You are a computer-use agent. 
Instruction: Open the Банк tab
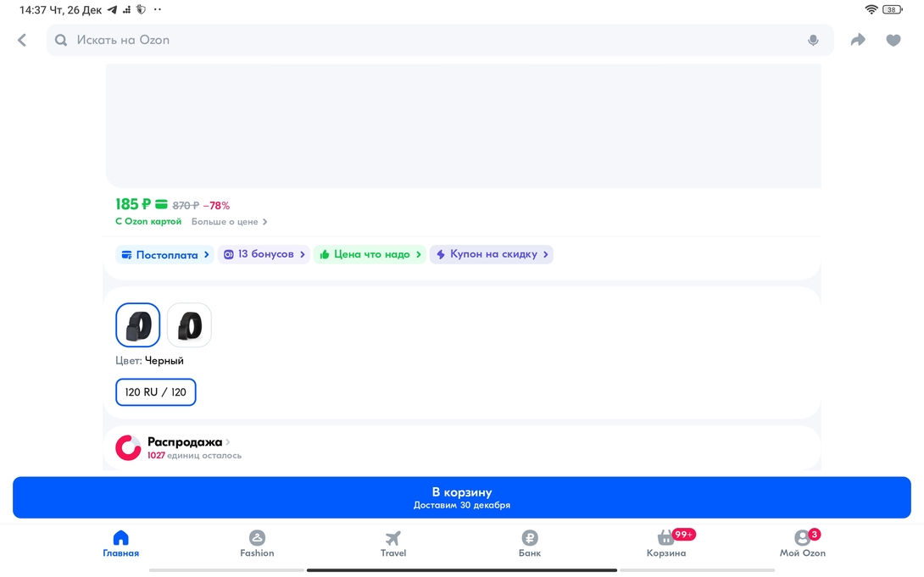(x=529, y=543)
